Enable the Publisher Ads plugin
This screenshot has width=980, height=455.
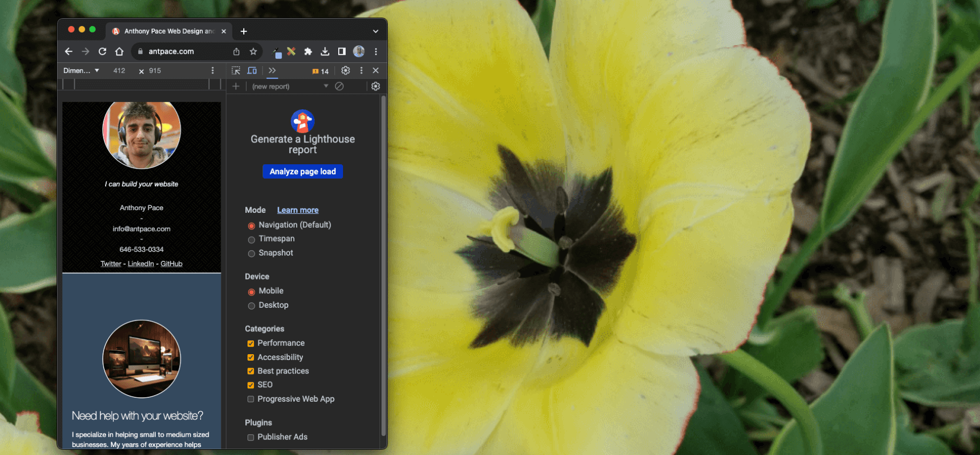tap(251, 437)
